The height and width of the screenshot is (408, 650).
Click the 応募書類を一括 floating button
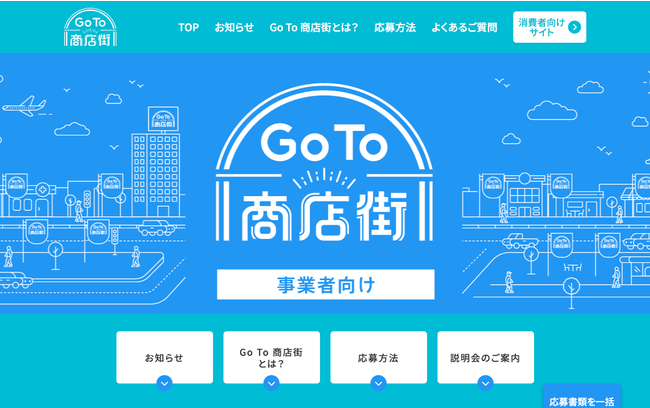coord(582,397)
